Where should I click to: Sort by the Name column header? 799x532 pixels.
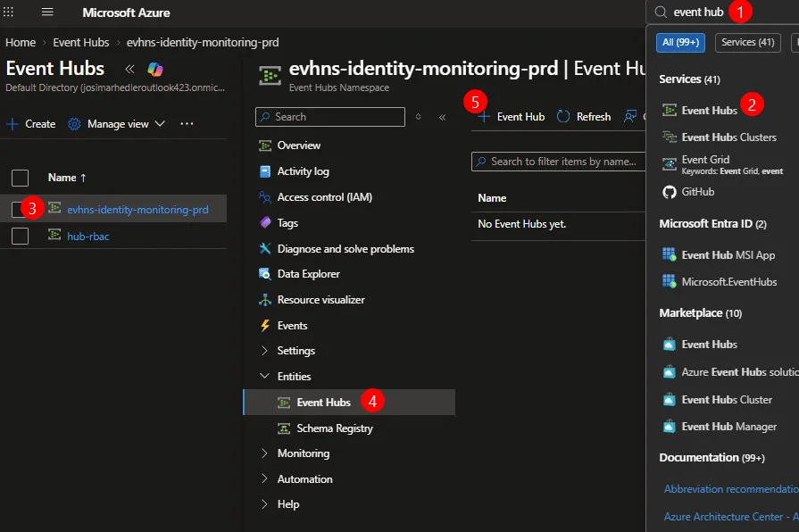pos(67,178)
